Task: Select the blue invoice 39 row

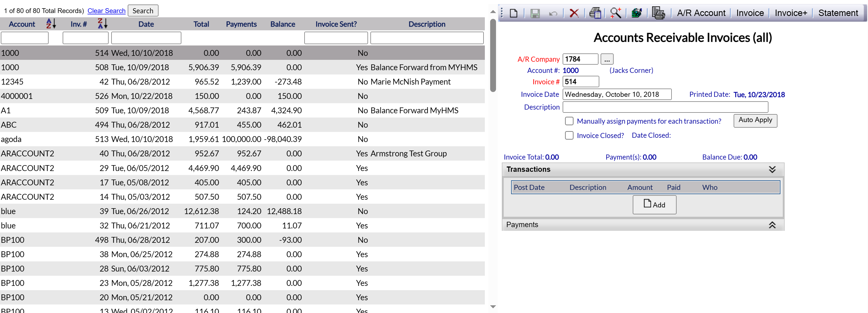Action: pyautogui.click(x=242, y=211)
